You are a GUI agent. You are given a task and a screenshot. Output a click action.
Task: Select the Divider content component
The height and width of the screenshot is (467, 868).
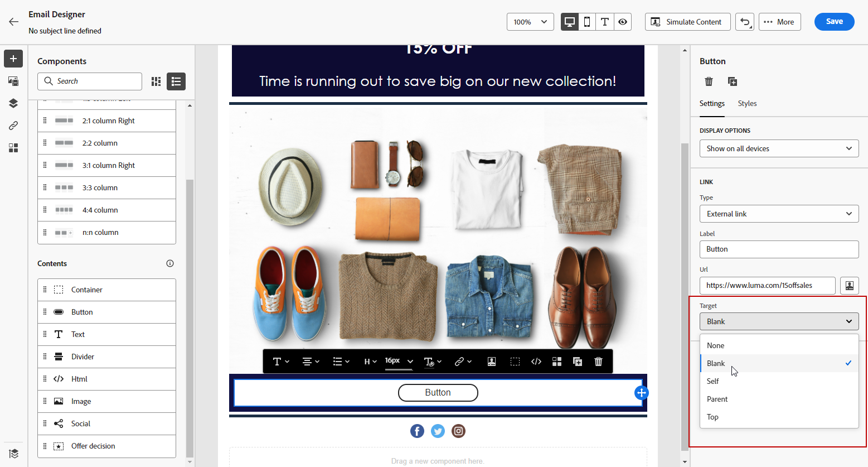tap(106, 357)
